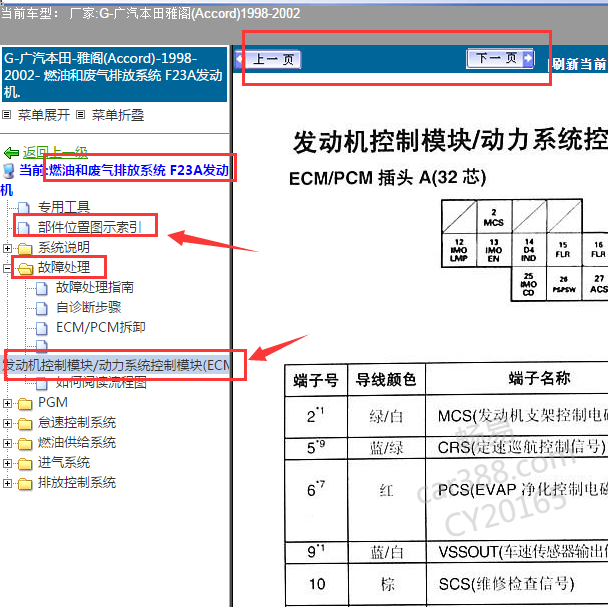This screenshot has width=608, height=607.
Task: Click the green back arrow icon
Action: (x=11, y=153)
